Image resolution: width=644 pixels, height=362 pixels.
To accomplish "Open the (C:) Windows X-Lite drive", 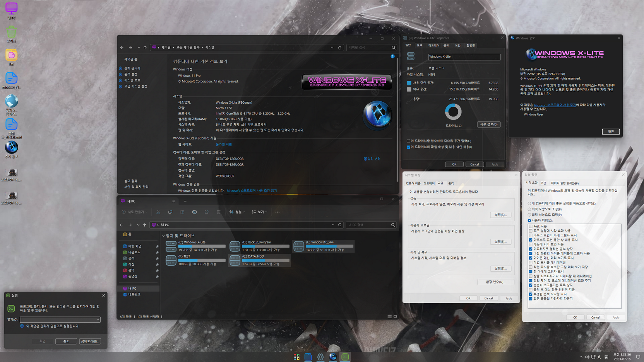I will [x=195, y=246].
